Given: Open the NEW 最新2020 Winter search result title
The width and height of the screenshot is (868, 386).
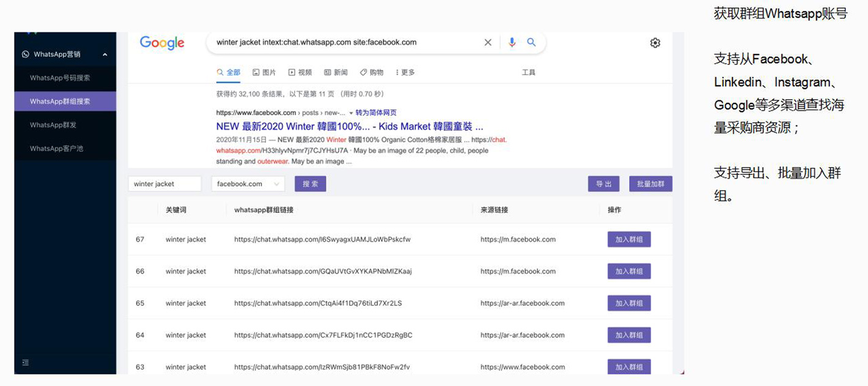Looking at the screenshot, I should point(350,127).
